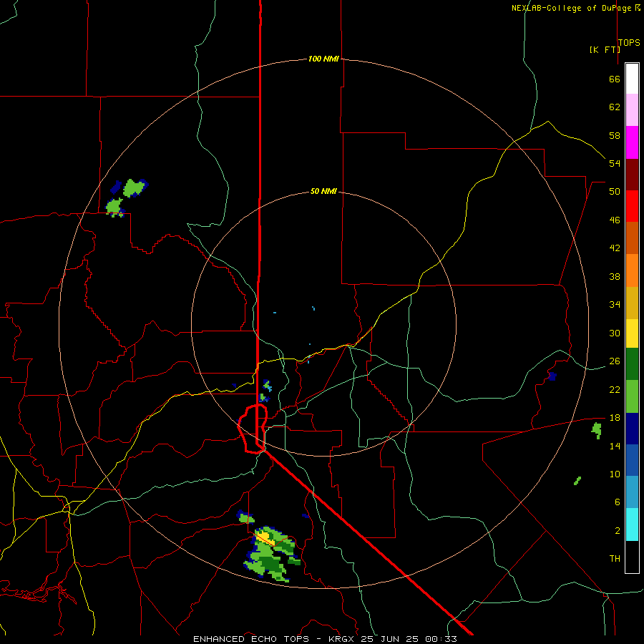Screen dimensions: 644x644
Task: Click the black TH threshold swatch
Action: point(632,557)
